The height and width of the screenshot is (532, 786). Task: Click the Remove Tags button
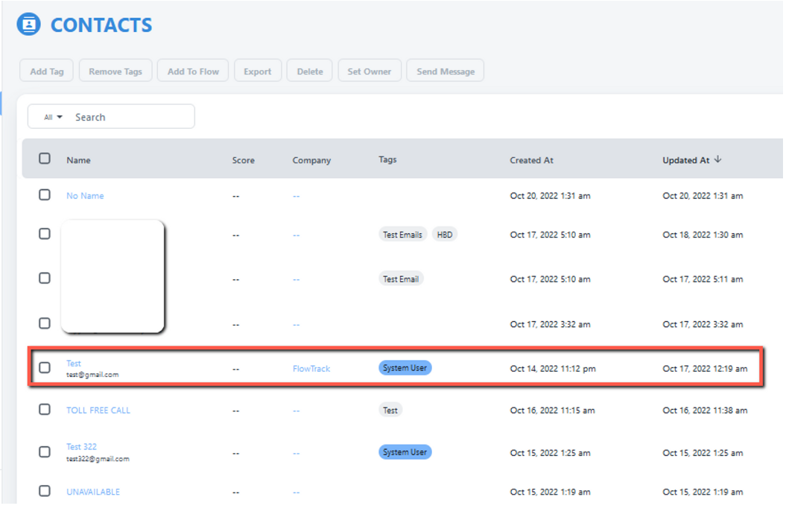coord(115,70)
